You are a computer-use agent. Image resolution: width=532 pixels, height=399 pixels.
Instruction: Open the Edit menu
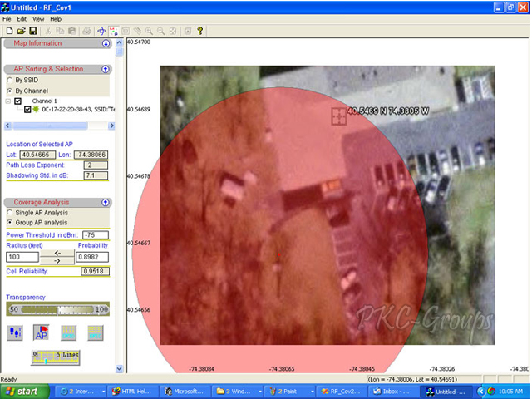pyautogui.click(x=22, y=19)
